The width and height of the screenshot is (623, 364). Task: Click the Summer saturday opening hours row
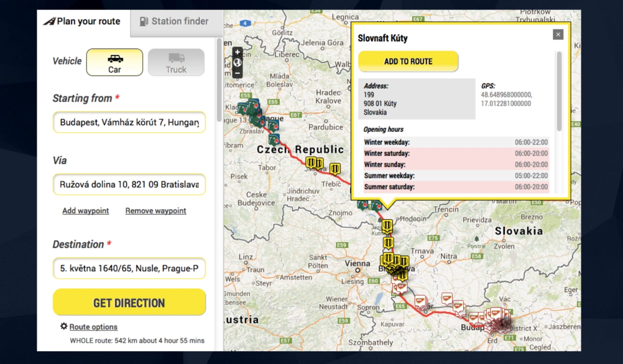(x=456, y=187)
